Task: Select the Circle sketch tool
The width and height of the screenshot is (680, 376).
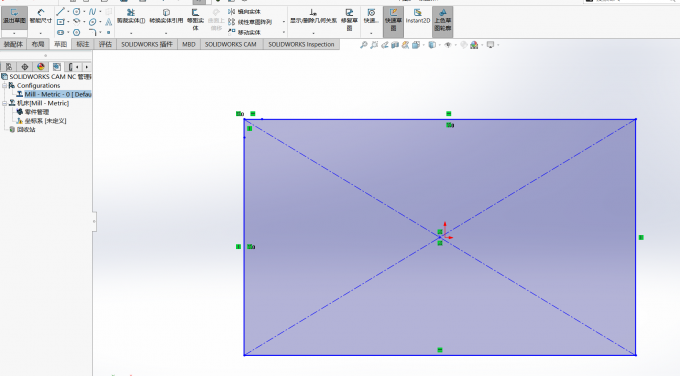Action: coord(77,12)
